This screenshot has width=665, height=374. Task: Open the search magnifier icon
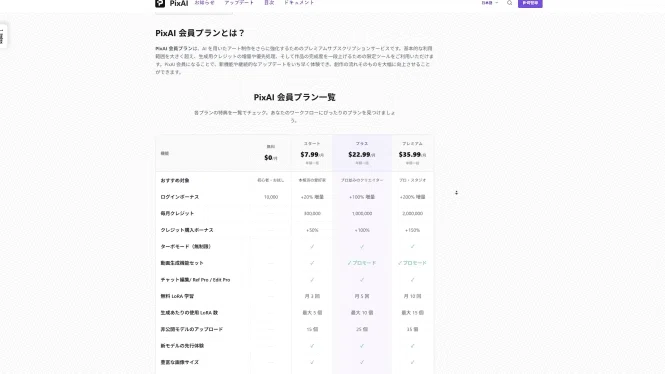tap(509, 3)
